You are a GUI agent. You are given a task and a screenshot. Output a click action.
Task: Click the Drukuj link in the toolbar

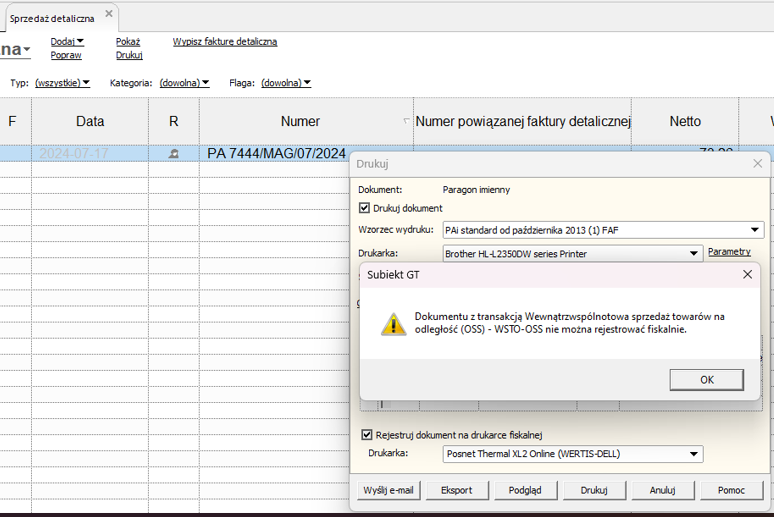point(129,55)
